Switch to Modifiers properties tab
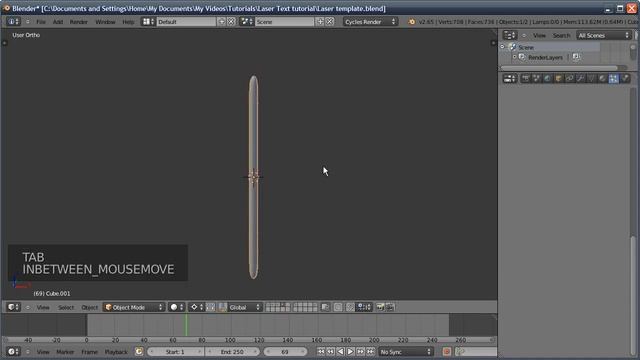Screen dimensions: 640x360 [580, 79]
